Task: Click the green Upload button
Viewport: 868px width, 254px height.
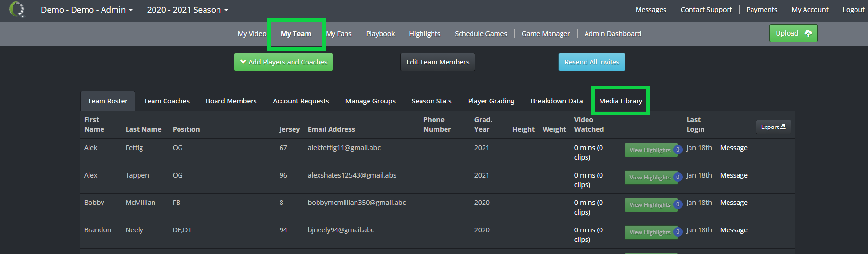Action: pyautogui.click(x=793, y=33)
